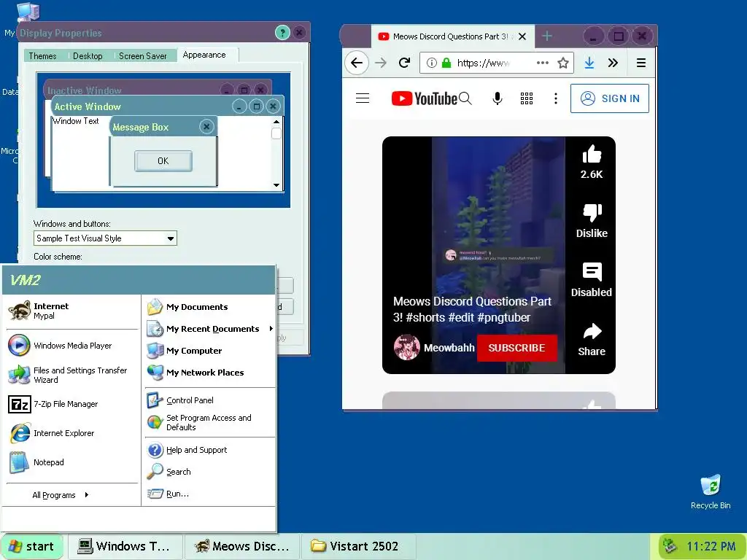Viewport: 747px width, 560px height.
Task: Open Set Program Access and Defaults
Action: [209, 422]
